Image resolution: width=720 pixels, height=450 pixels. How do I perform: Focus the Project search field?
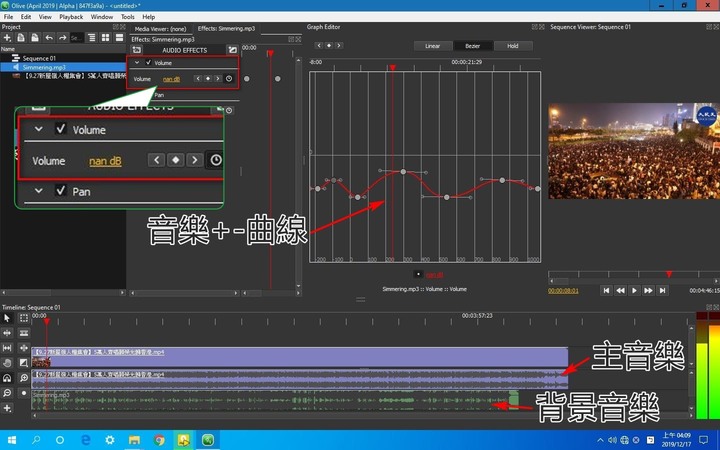[x=77, y=38]
